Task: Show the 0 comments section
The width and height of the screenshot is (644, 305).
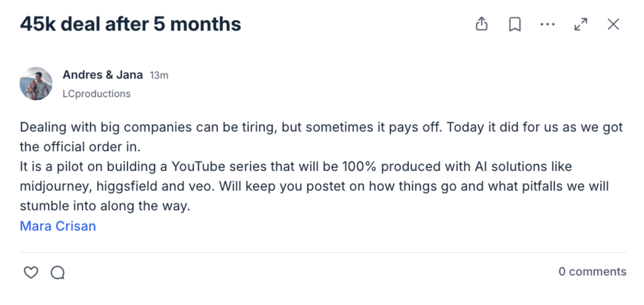Action: 592,272
